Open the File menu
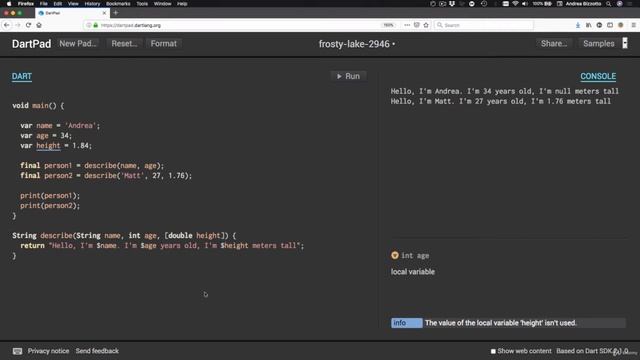Screen dimensions: 640x360 point(44,4)
